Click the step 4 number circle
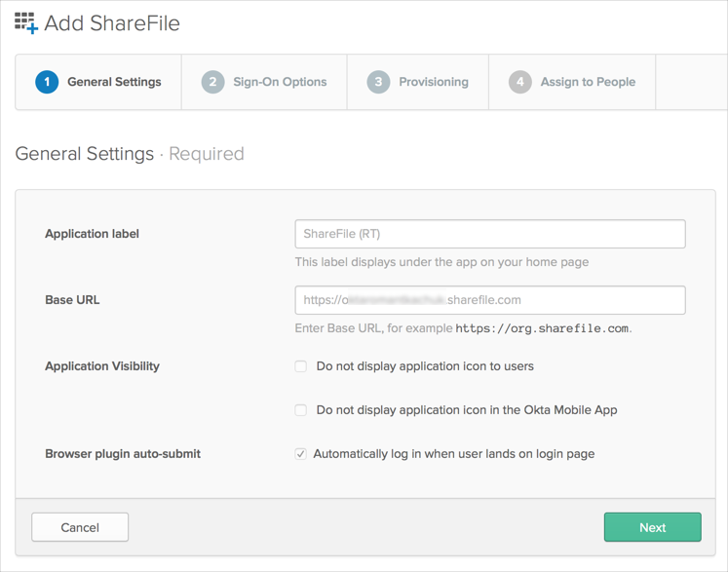Viewport: 728px width, 572px height. coord(519,82)
